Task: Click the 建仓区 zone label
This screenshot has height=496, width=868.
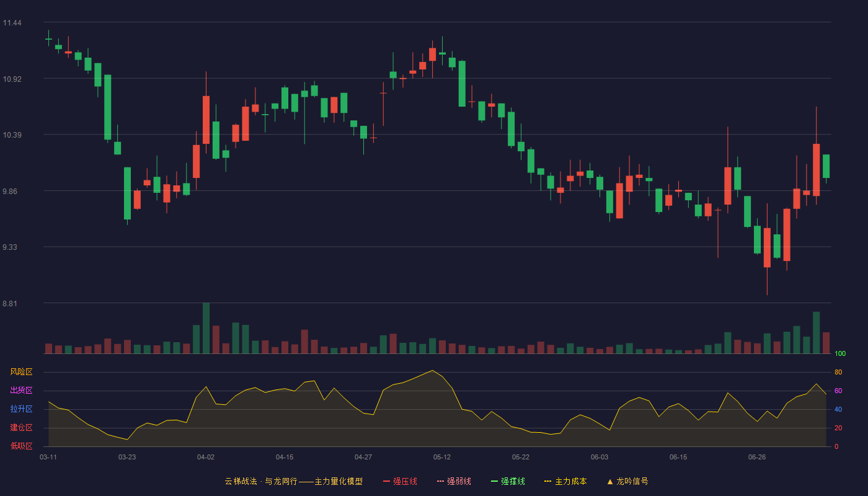Action: pos(21,428)
